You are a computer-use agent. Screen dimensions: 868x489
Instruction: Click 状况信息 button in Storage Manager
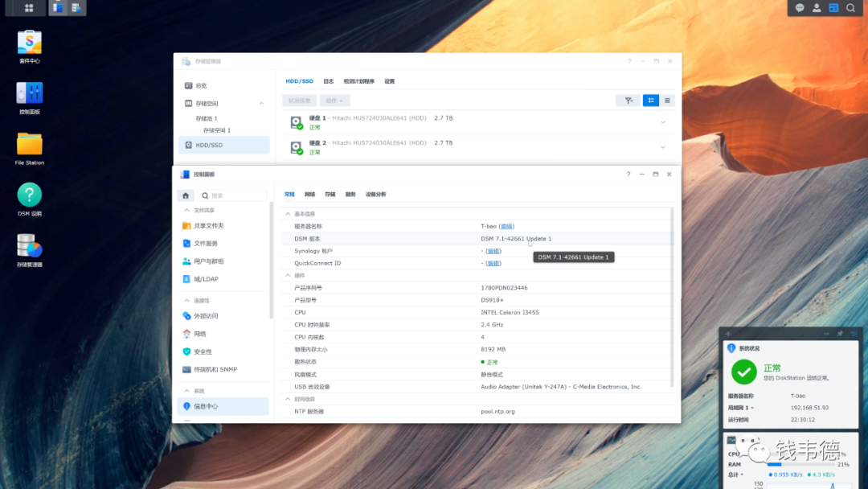pyautogui.click(x=300, y=101)
